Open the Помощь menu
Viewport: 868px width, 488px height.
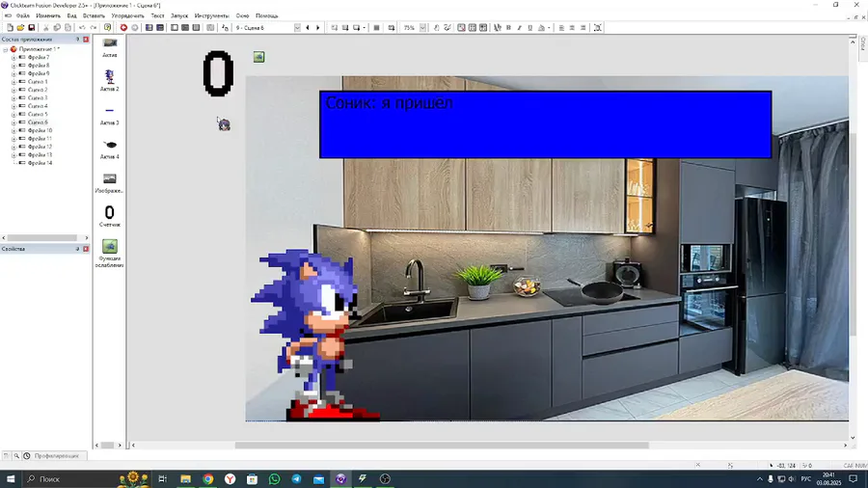[267, 16]
